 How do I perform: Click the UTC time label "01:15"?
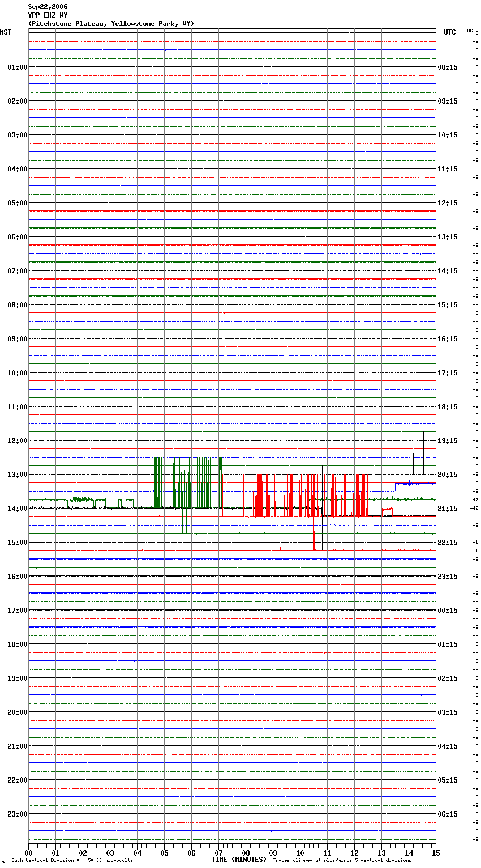pyautogui.click(x=448, y=644)
